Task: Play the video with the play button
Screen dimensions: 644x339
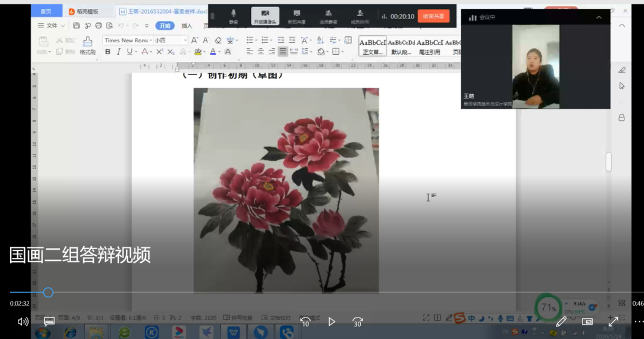Action: tap(332, 322)
